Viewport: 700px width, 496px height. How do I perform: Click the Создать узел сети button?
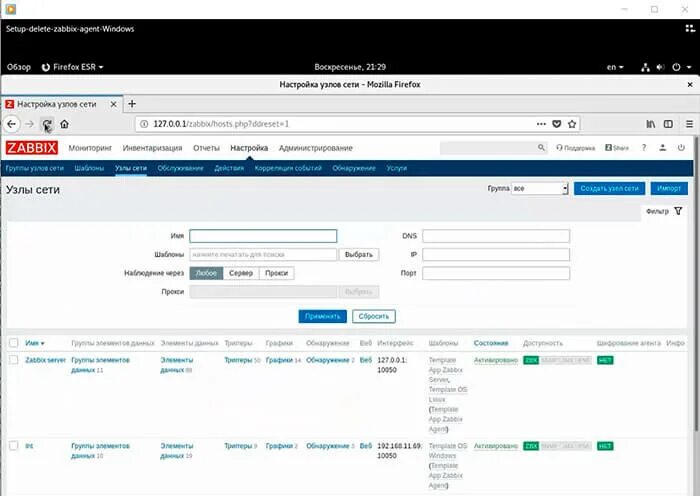(609, 188)
